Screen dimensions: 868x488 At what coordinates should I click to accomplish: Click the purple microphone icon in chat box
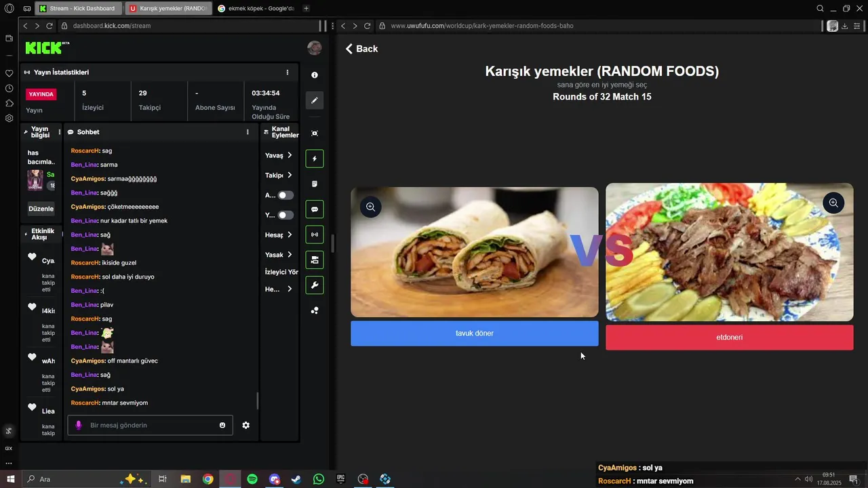coord(79,425)
